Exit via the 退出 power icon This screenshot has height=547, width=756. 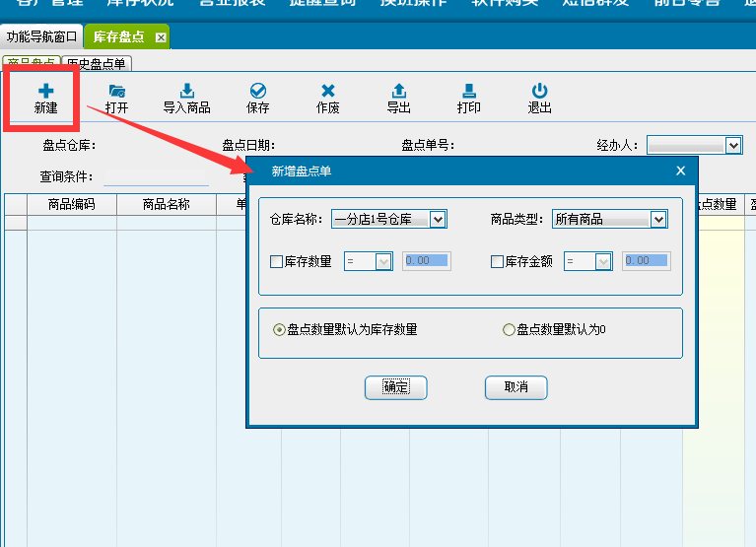pos(539,92)
